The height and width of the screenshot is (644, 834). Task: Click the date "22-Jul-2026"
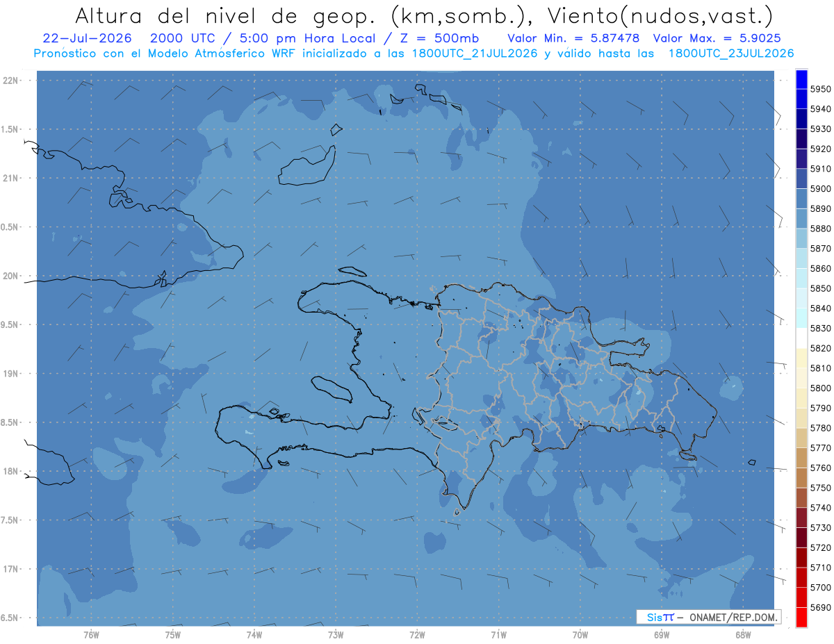[x=88, y=38]
